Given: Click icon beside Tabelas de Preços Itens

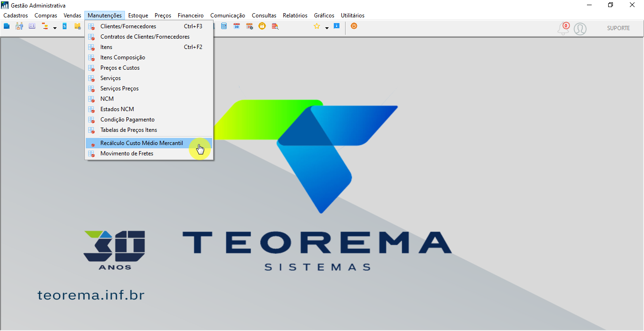Looking at the screenshot, I should pos(92,130).
